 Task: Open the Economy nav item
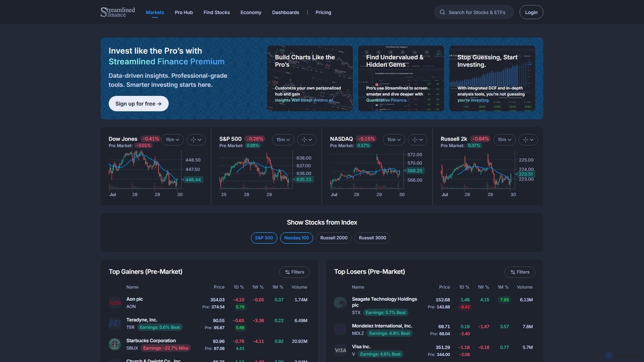click(x=251, y=13)
